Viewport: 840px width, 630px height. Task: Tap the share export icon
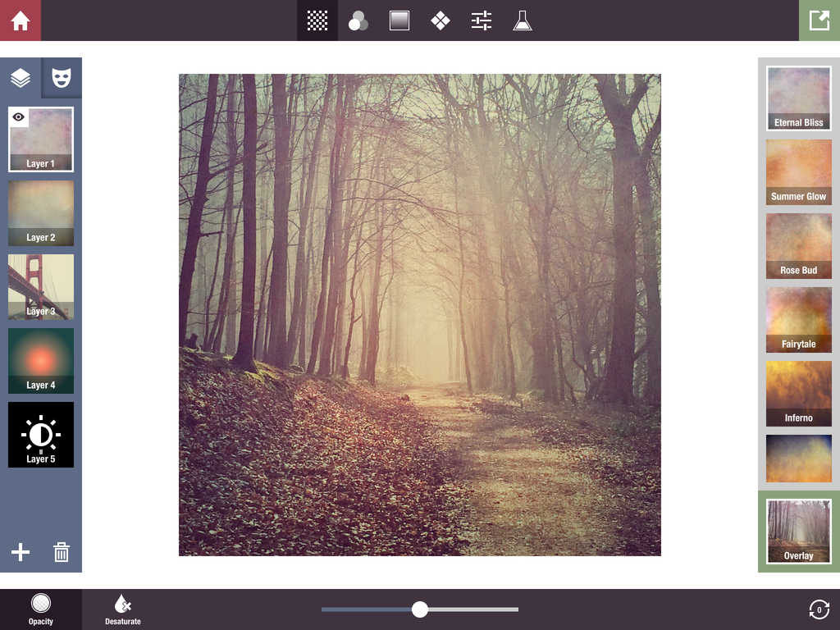pyautogui.click(x=819, y=21)
